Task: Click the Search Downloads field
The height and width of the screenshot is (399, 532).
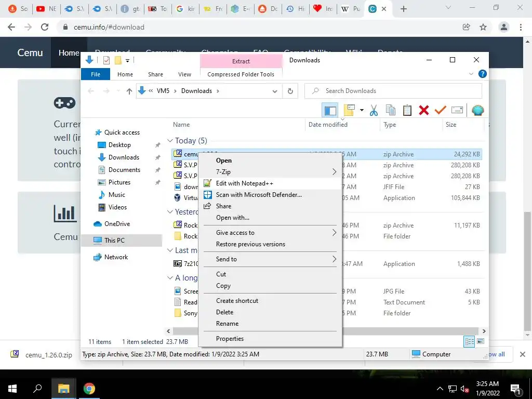Action: pyautogui.click(x=393, y=91)
